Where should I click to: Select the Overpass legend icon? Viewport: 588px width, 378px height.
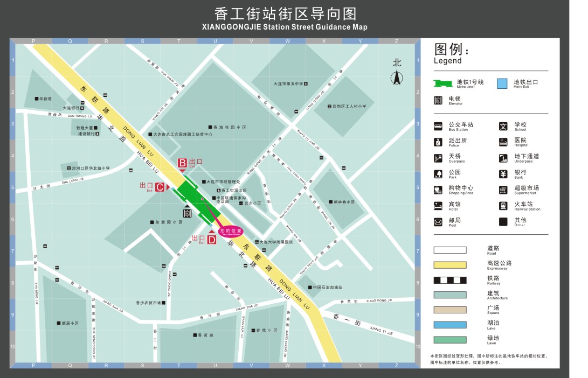(439, 158)
